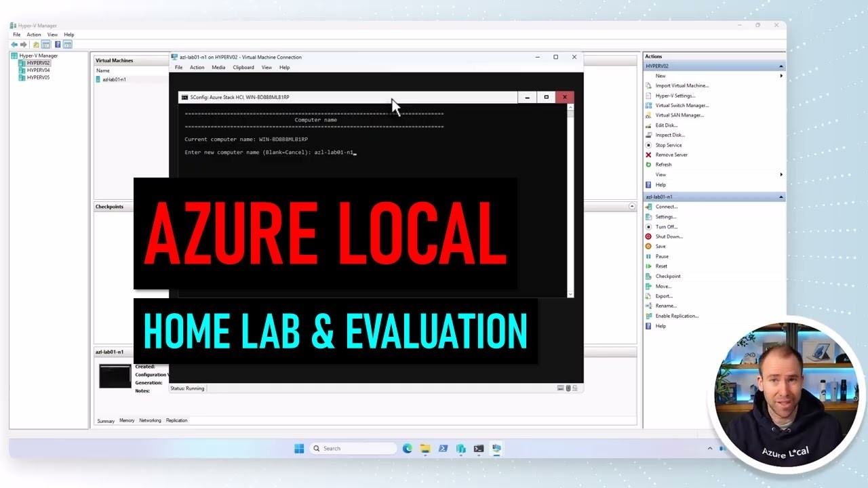This screenshot has width=868, height=488.
Task: Click orange Save action icon
Action: click(648, 247)
